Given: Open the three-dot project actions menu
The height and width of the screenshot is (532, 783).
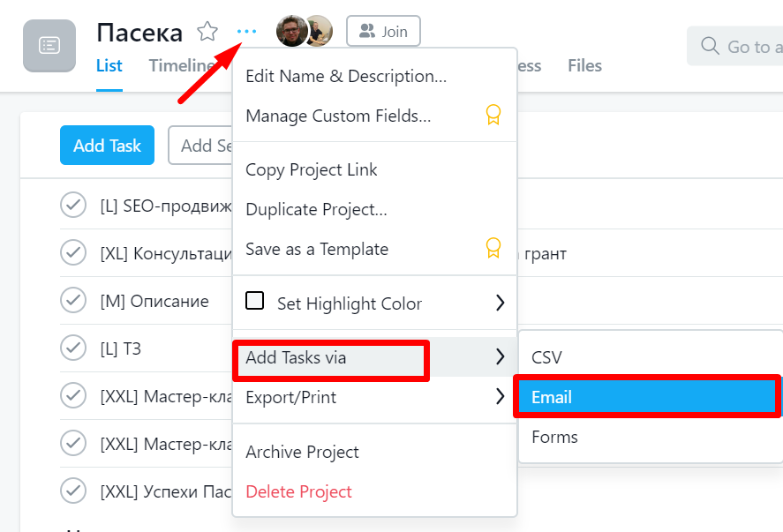Looking at the screenshot, I should click(246, 32).
